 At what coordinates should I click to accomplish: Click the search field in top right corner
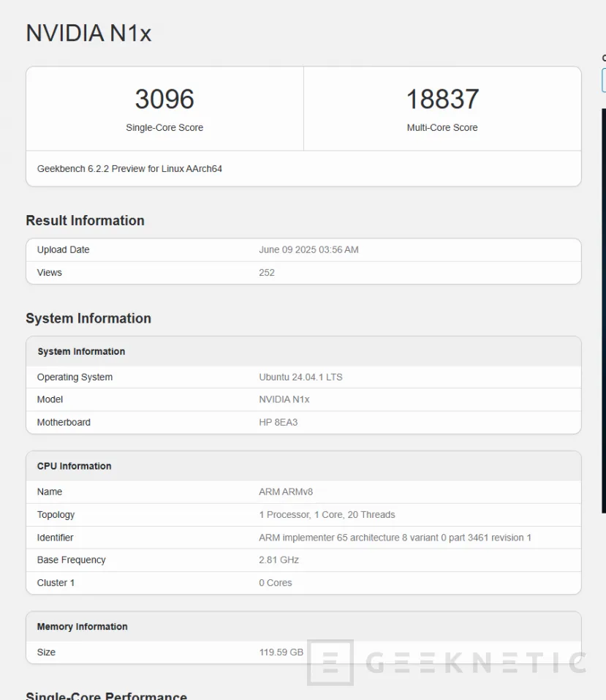click(602, 80)
